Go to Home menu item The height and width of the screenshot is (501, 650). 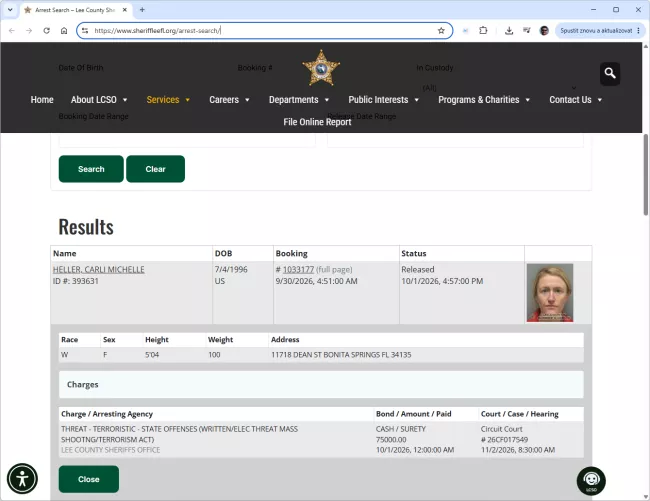[x=42, y=100]
